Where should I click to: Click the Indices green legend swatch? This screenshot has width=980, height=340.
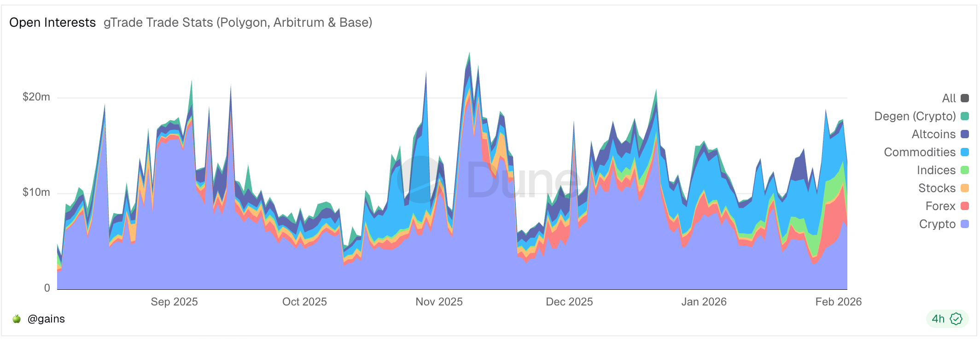[965, 170]
